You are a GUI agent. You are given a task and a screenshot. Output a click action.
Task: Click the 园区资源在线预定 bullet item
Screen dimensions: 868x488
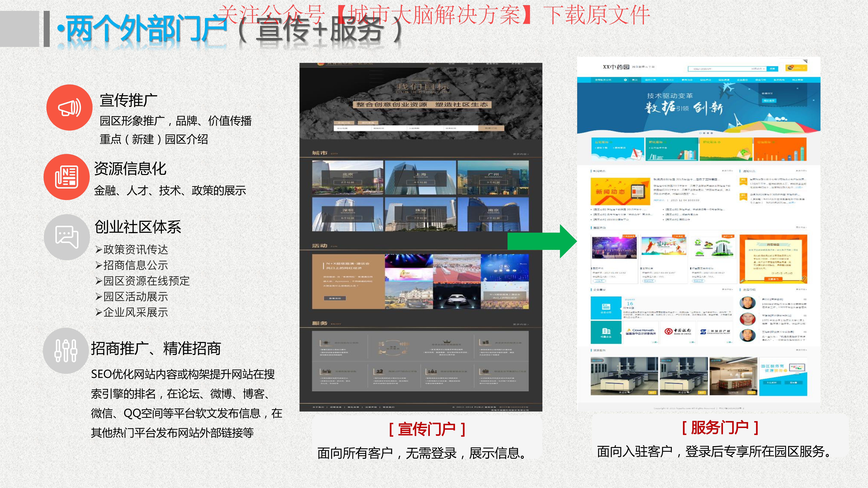point(143,281)
